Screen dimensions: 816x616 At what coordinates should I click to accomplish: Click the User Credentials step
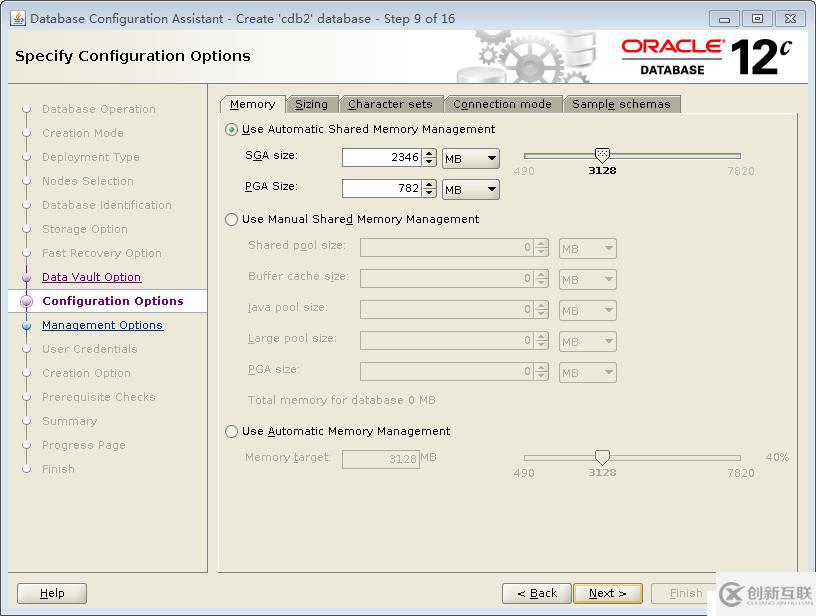click(90, 349)
